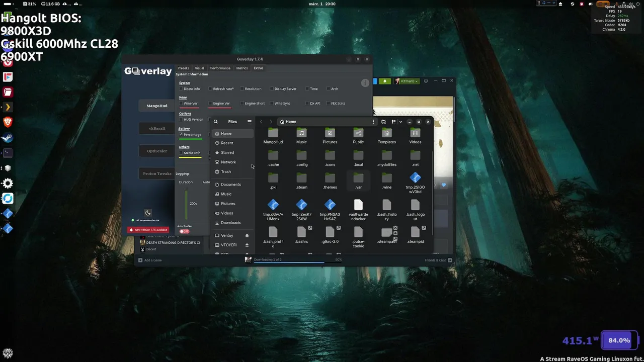The image size is (644, 362).
Task: Switch Files view mode with list icon
Action: 393,122
